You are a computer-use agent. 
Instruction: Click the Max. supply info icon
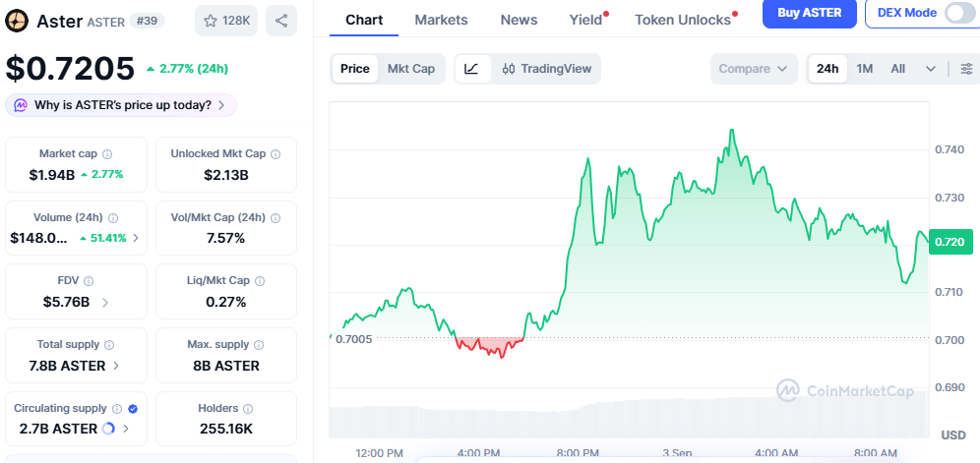(259, 345)
